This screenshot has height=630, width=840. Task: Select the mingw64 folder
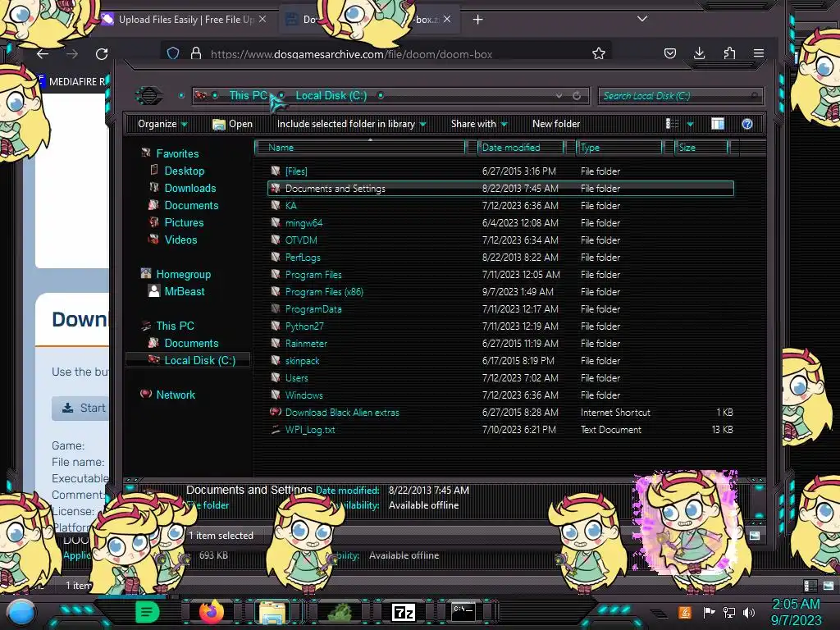tap(304, 223)
